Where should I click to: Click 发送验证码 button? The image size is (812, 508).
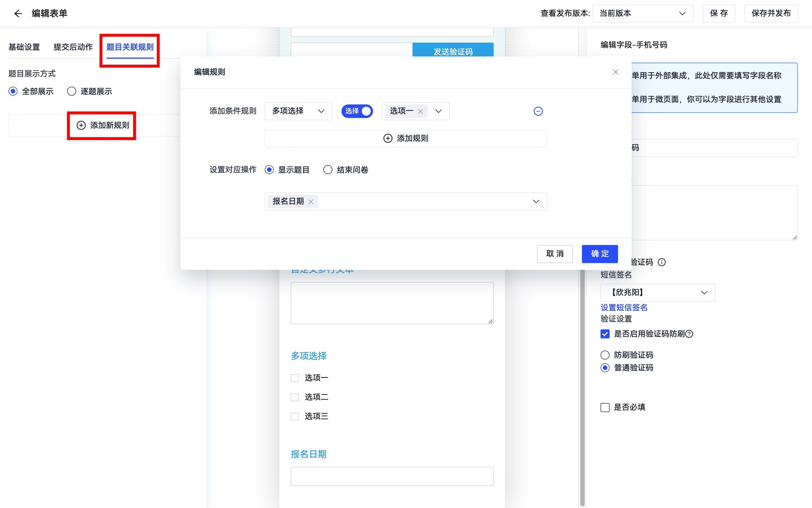click(x=453, y=50)
